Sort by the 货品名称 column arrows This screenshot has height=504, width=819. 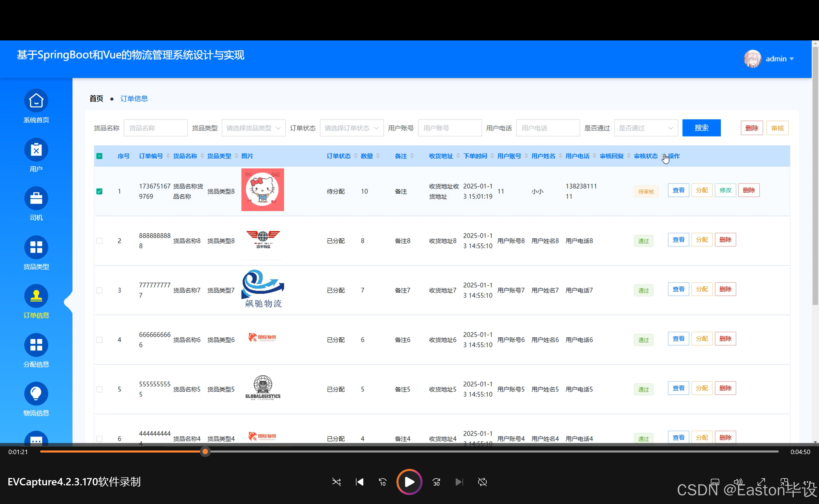point(202,156)
